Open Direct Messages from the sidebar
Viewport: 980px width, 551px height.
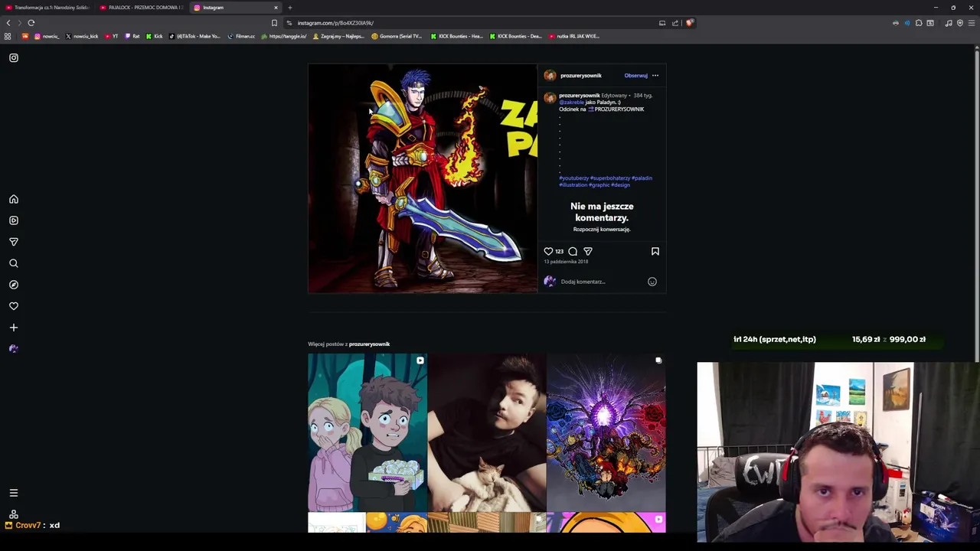click(13, 242)
